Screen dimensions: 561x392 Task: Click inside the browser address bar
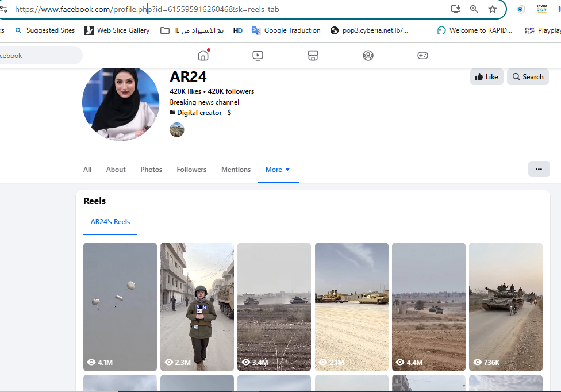(230, 9)
